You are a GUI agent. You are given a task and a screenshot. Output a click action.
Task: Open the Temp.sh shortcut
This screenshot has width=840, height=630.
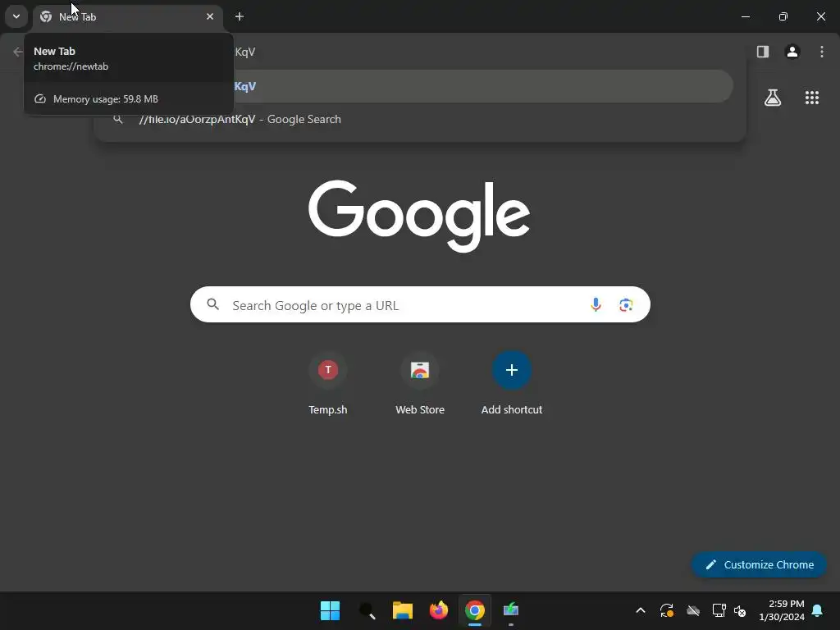328,384
